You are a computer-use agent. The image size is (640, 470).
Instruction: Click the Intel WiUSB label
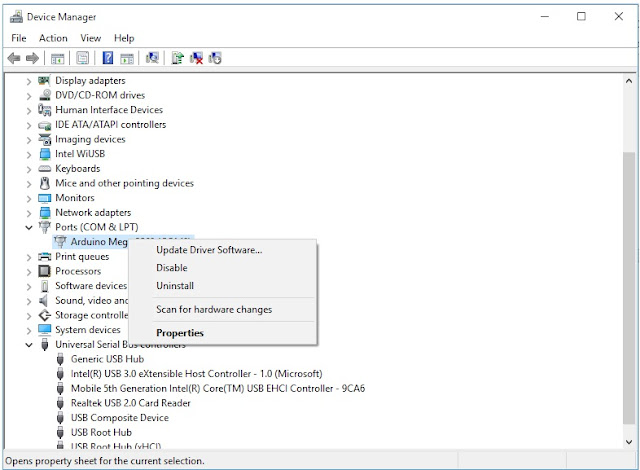point(80,154)
